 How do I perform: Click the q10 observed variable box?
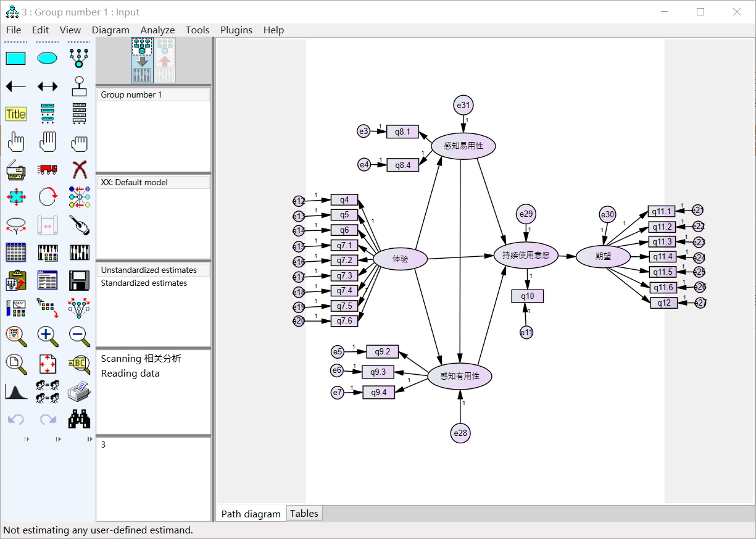[527, 296]
